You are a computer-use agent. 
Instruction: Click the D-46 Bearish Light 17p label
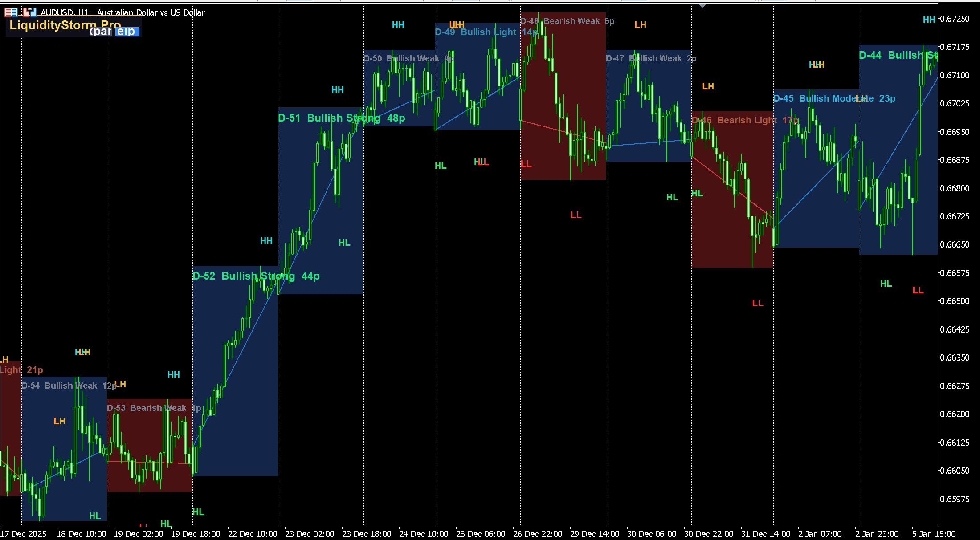[x=745, y=120]
